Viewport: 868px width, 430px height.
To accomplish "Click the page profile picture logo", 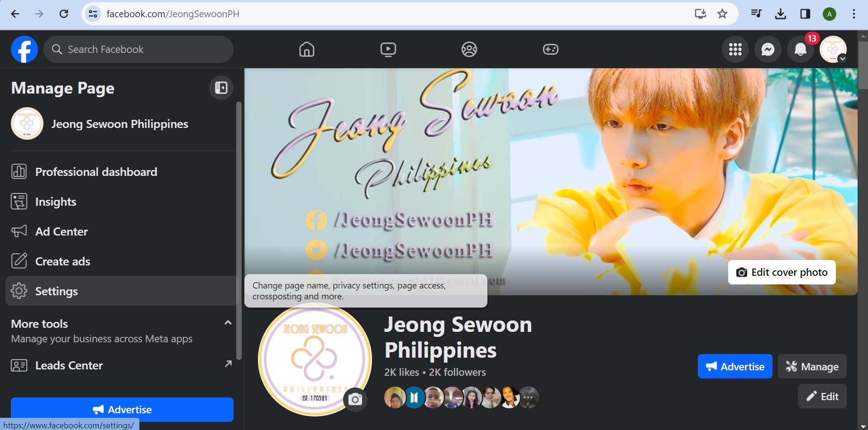I will click(315, 359).
